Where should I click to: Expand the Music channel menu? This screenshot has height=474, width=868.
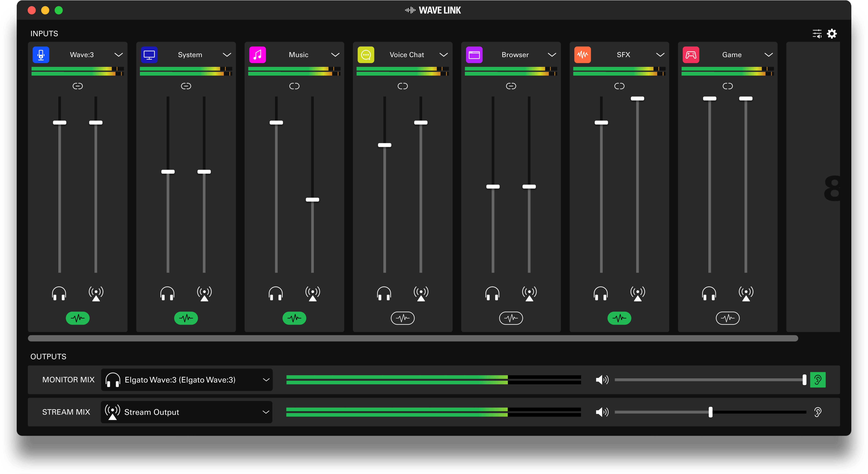pyautogui.click(x=335, y=54)
